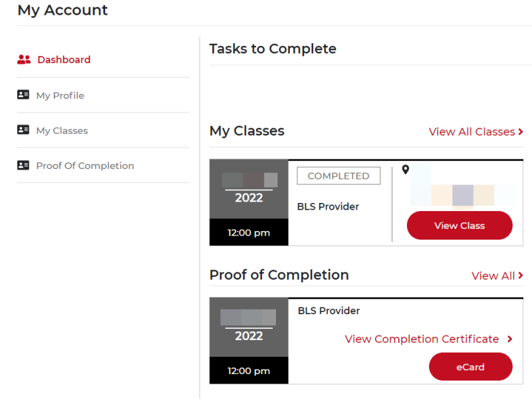Click the Proof Of Completion card icon
Viewport: 532px width, 400px height.
coord(23,165)
